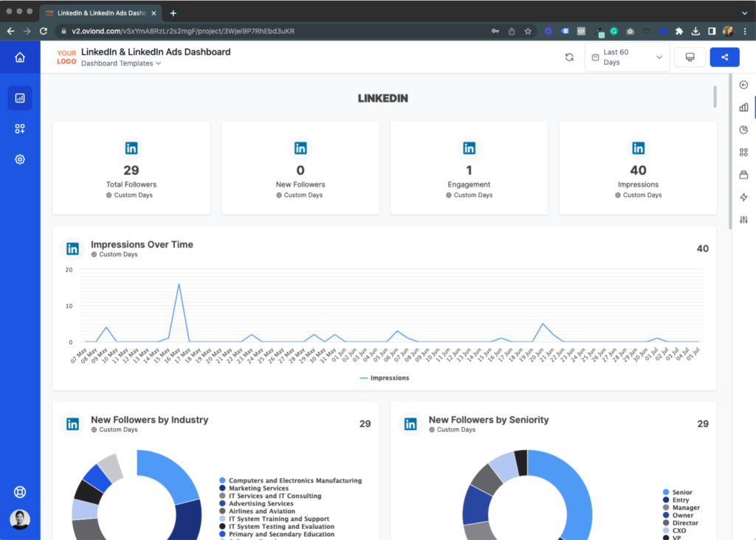Screen dimensions: 756x540
Task: Toggle Airlines and Aviation legend item
Action: coord(258,511)
